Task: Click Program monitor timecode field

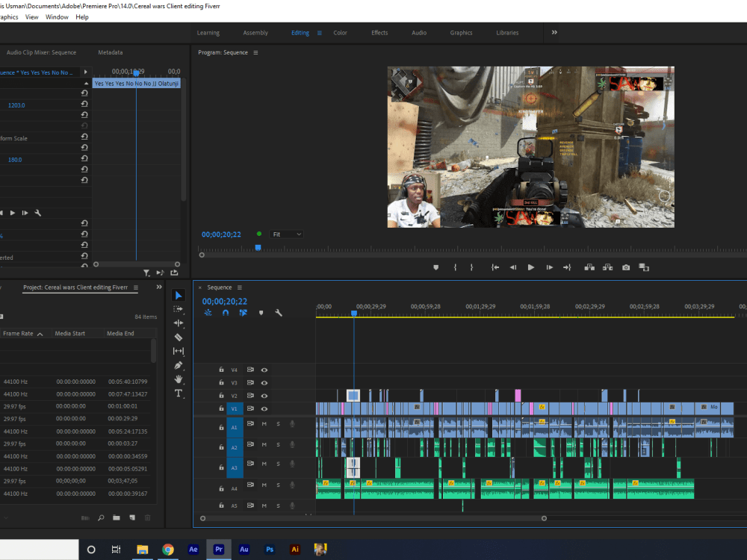Action: tap(221, 234)
